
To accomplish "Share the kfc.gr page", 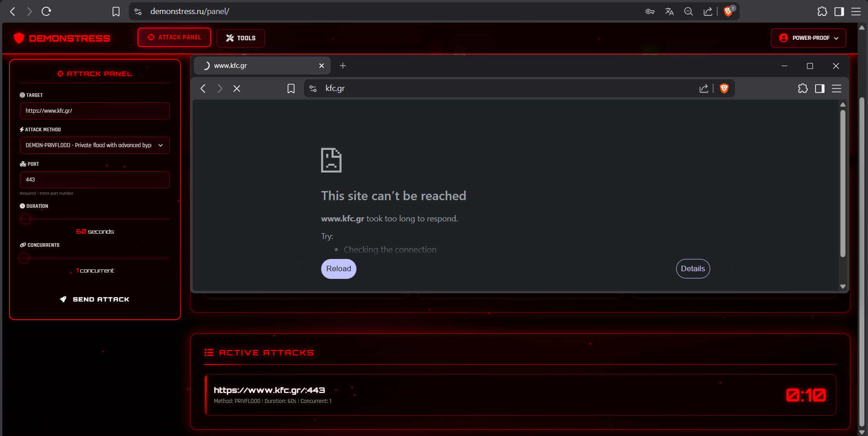I will [x=704, y=89].
